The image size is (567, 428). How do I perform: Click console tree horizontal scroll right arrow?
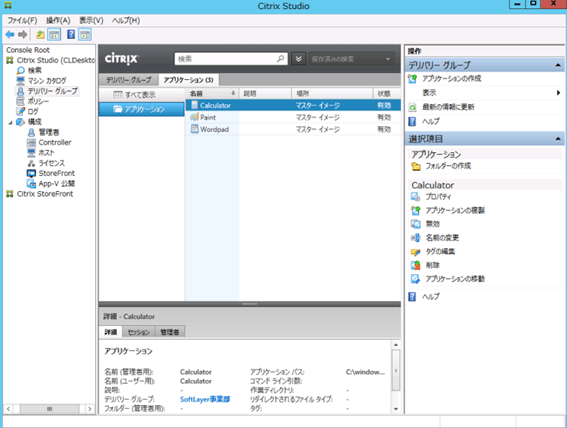[90, 409]
